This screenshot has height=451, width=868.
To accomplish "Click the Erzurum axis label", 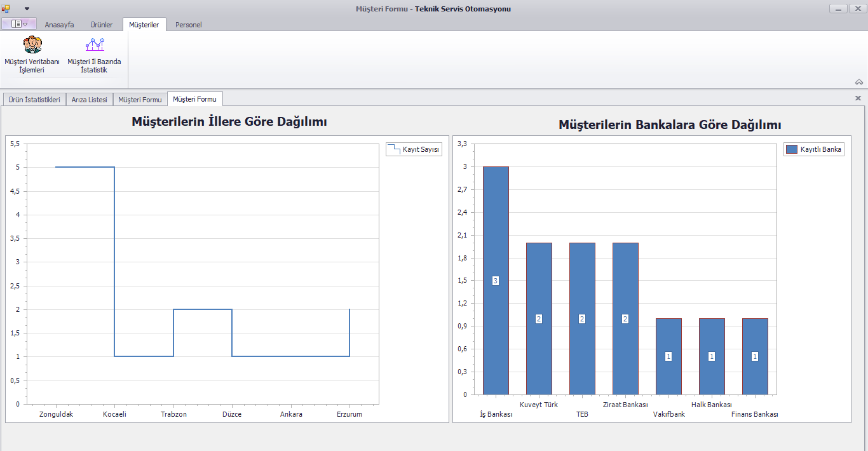I will point(349,414).
